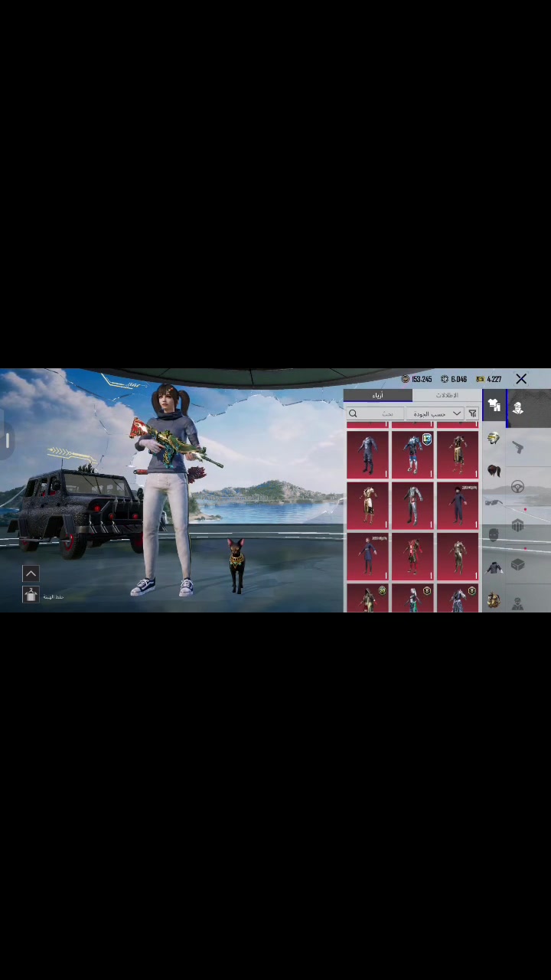Open the steering wheel vehicle category
551x980 pixels.
(x=518, y=487)
